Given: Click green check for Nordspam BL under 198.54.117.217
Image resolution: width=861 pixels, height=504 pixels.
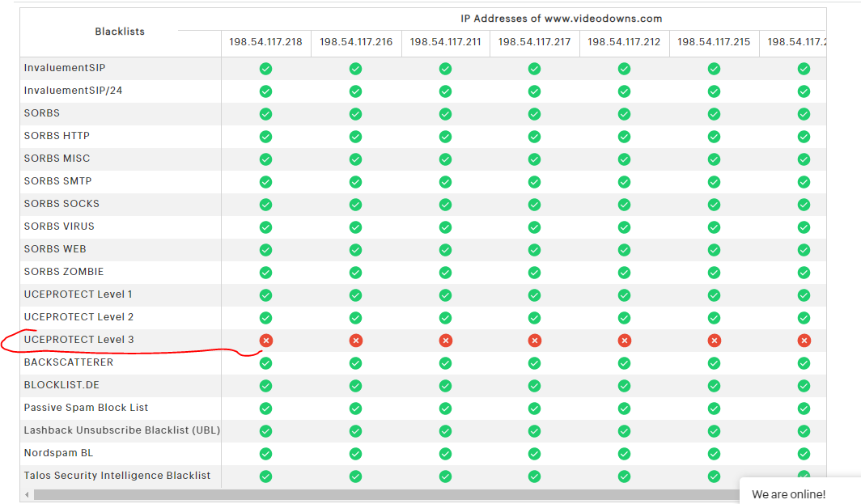Looking at the screenshot, I should pos(534,454).
